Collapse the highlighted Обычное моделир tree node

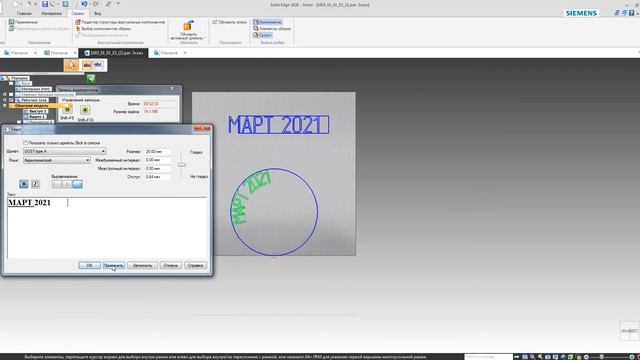click(5, 106)
